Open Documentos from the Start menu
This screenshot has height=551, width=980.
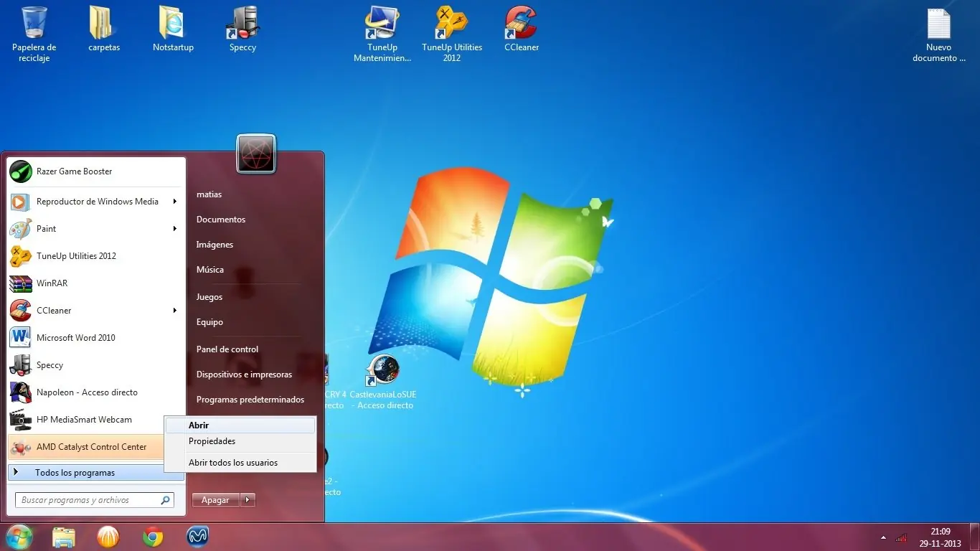click(221, 220)
